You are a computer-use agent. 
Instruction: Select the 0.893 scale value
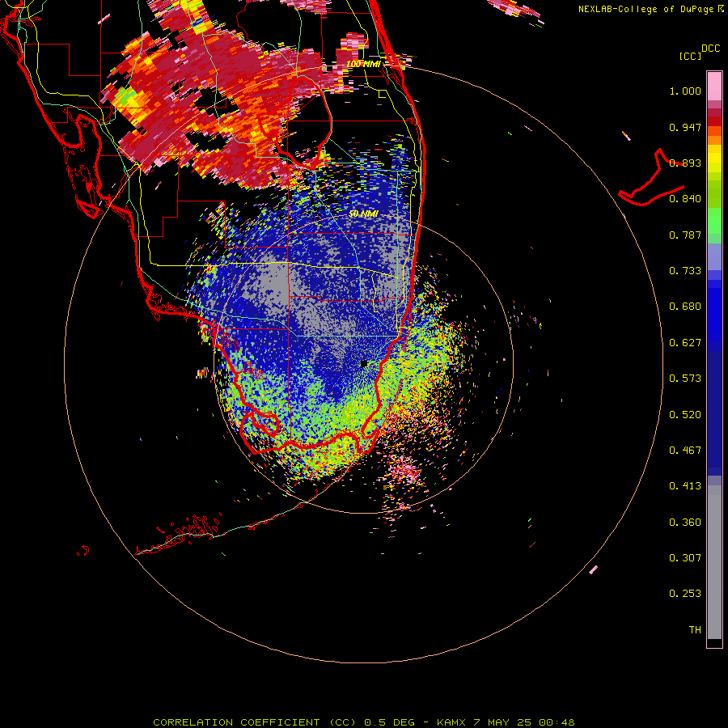(x=685, y=163)
